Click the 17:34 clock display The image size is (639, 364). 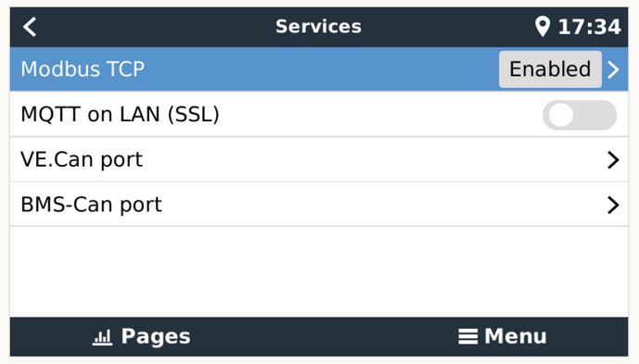pyautogui.click(x=589, y=27)
